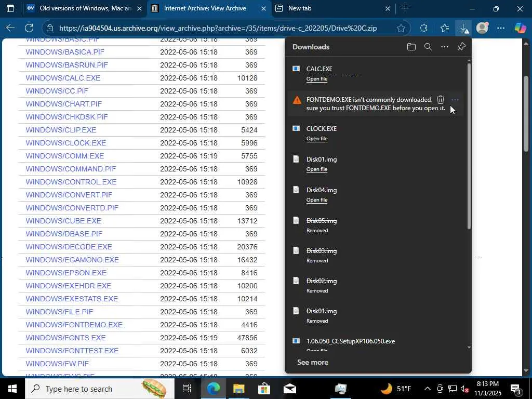This screenshot has width=532, height=399.
Task: Open the weather widget showing 51°F
Action: pos(396,389)
